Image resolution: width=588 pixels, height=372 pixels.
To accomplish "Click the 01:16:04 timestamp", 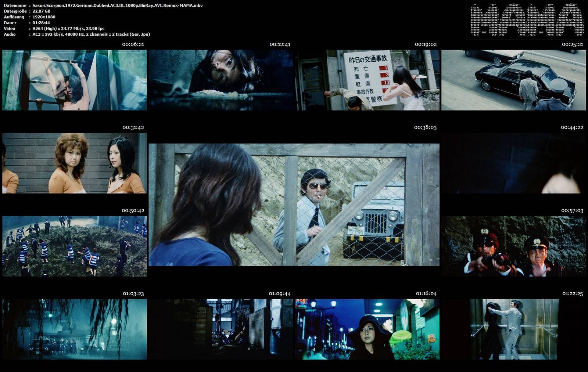I will [x=426, y=293].
